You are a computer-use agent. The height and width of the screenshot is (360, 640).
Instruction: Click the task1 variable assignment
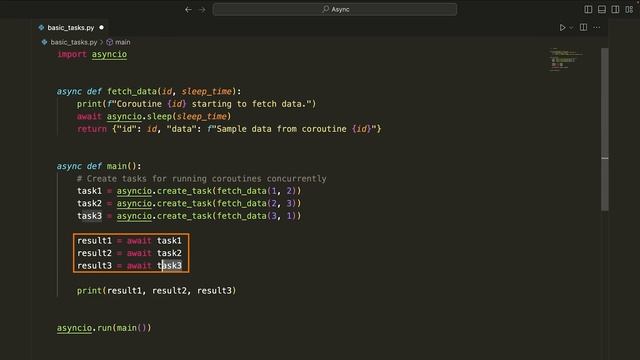(x=89, y=191)
